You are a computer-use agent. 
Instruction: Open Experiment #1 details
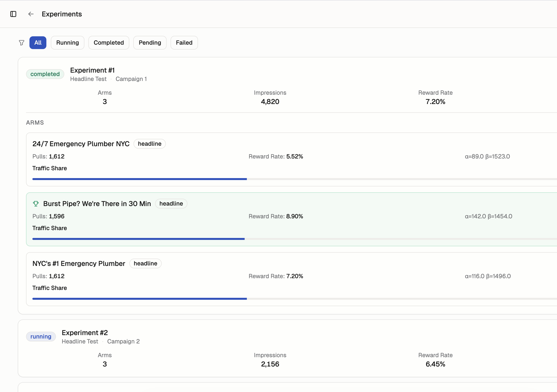[92, 70]
